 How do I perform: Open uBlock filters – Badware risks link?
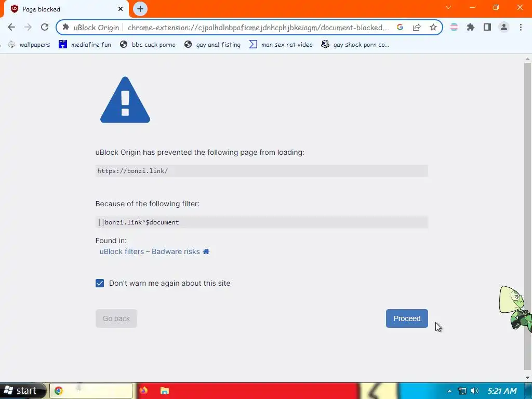150,251
